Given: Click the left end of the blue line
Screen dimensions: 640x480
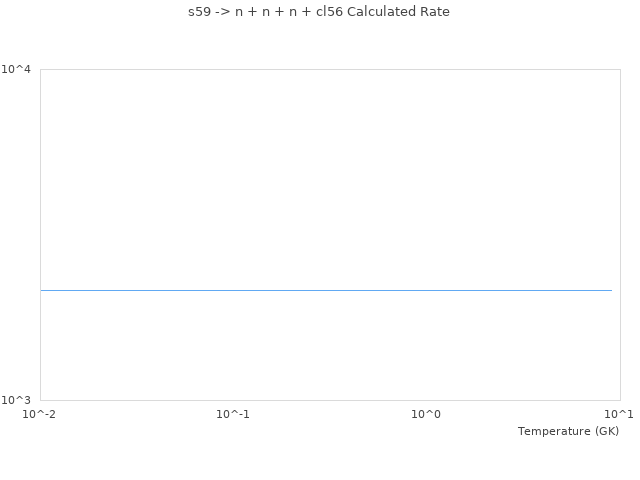Looking at the screenshot, I should pyautogui.click(x=42, y=290).
